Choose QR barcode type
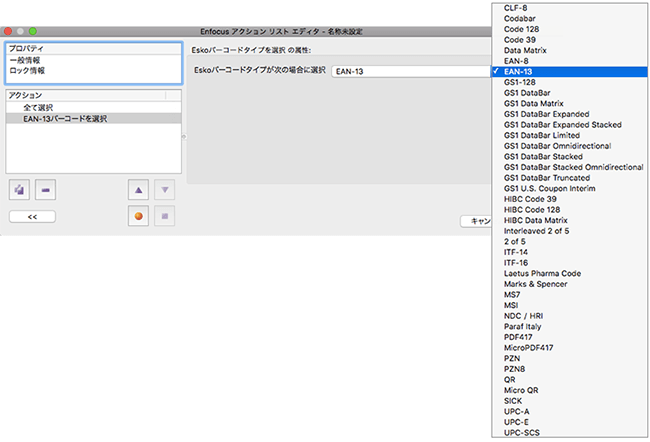 (x=570, y=380)
